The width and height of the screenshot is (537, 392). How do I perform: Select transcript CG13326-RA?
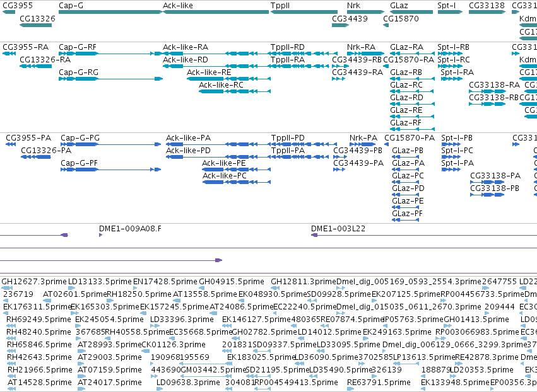click(x=45, y=59)
